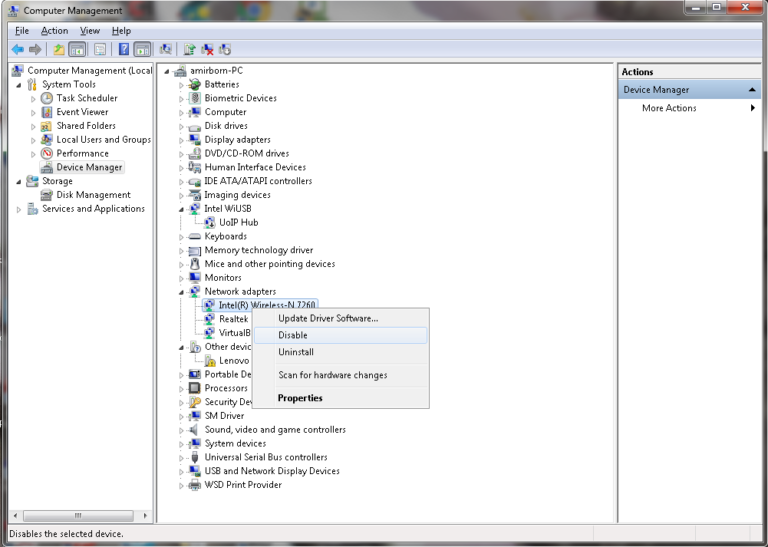Select Disk Management under Storage
The image size is (768, 547).
pyautogui.click(x=93, y=195)
